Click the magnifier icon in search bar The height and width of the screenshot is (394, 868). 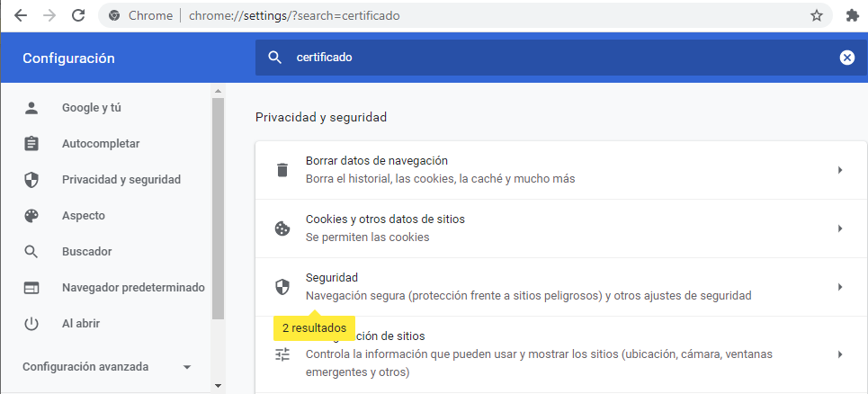(x=275, y=58)
